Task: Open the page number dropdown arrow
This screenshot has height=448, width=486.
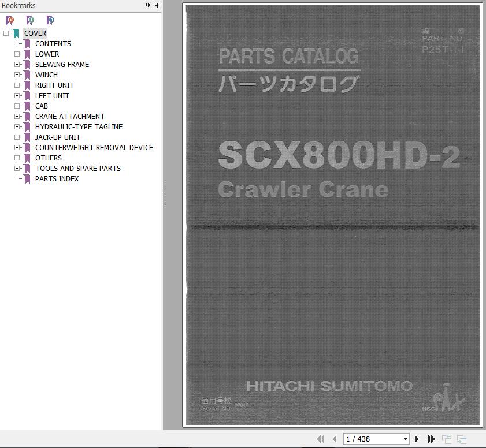Action: point(405,439)
